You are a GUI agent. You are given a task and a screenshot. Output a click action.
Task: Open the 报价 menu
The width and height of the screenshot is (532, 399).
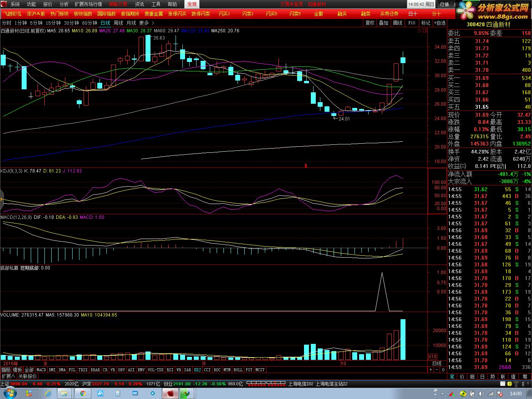click(x=47, y=4)
